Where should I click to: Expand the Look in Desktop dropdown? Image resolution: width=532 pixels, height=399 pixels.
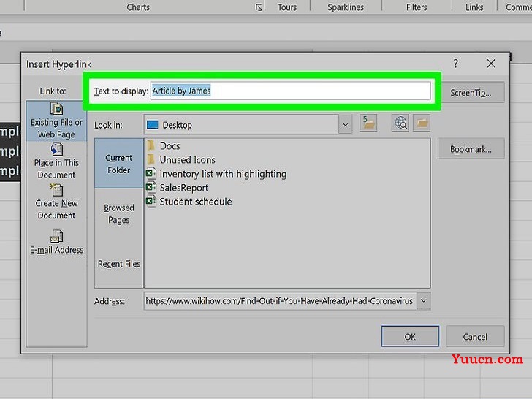[x=345, y=125]
